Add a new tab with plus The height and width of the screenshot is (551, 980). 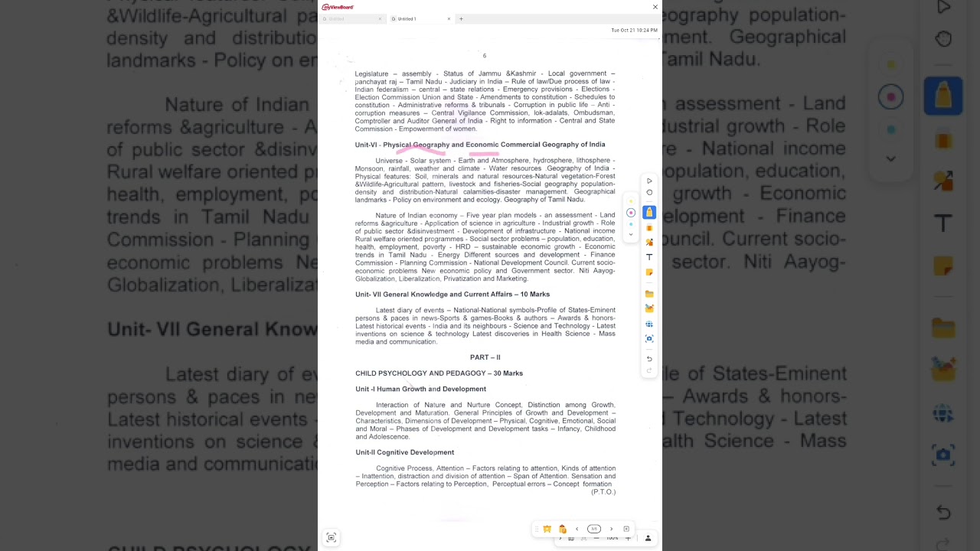coord(461,18)
